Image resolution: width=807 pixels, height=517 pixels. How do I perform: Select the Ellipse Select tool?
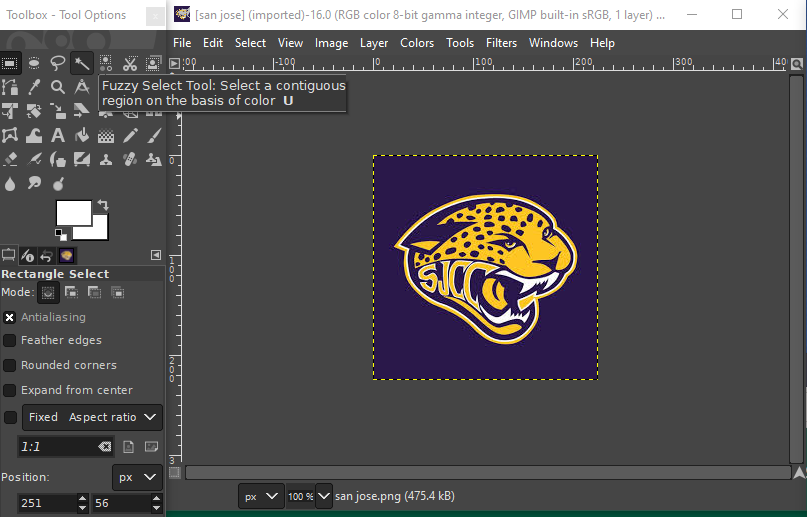(34, 63)
